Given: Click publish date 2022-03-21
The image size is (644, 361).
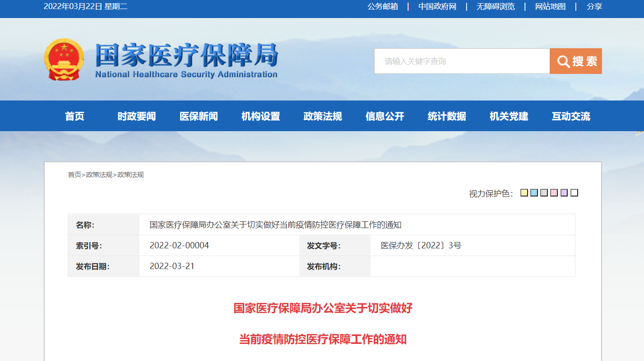Looking at the screenshot, I should pos(172,266).
